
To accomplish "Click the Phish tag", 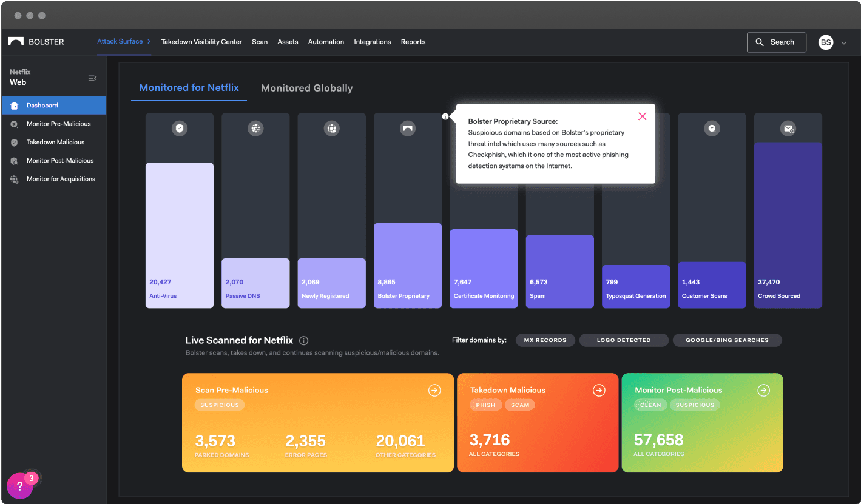I will pos(485,405).
